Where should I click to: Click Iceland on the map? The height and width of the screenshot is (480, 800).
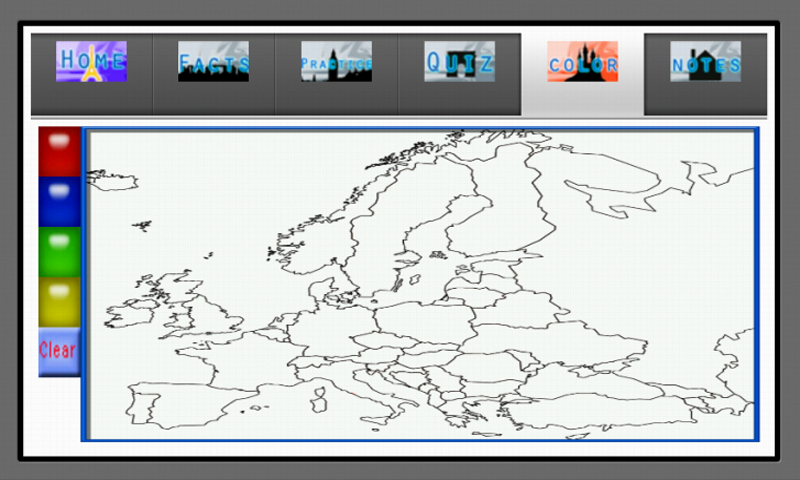click(112, 181)
